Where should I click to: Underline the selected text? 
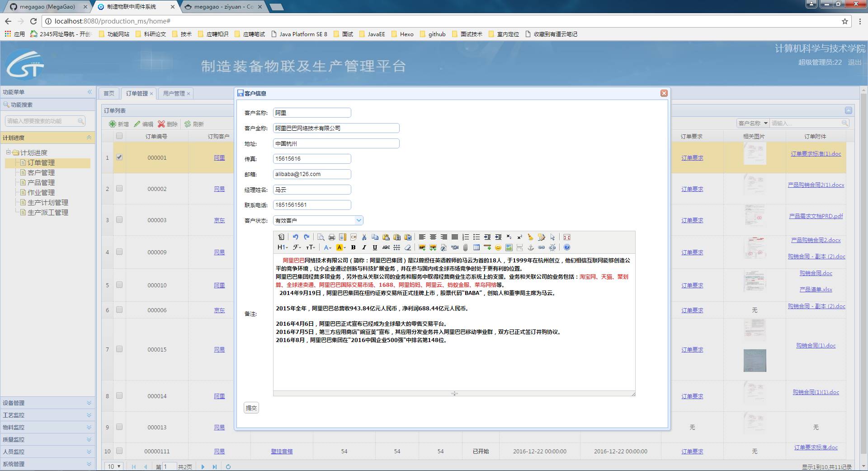coord(375,247)
